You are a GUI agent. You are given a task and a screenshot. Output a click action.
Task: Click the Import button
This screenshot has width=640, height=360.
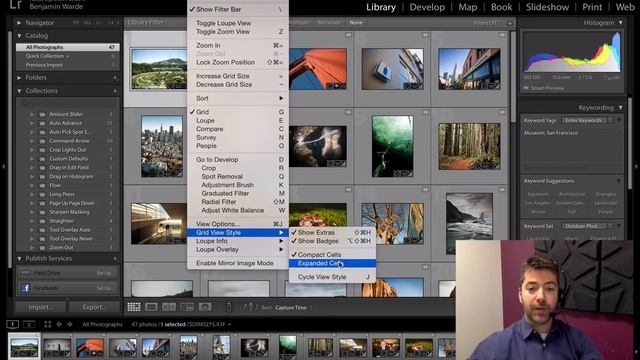point(40,307)
